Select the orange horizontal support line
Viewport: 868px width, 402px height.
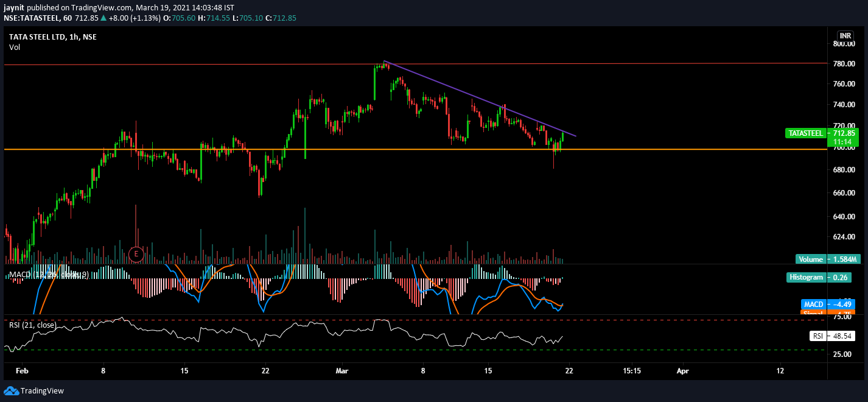click(416, 149)
